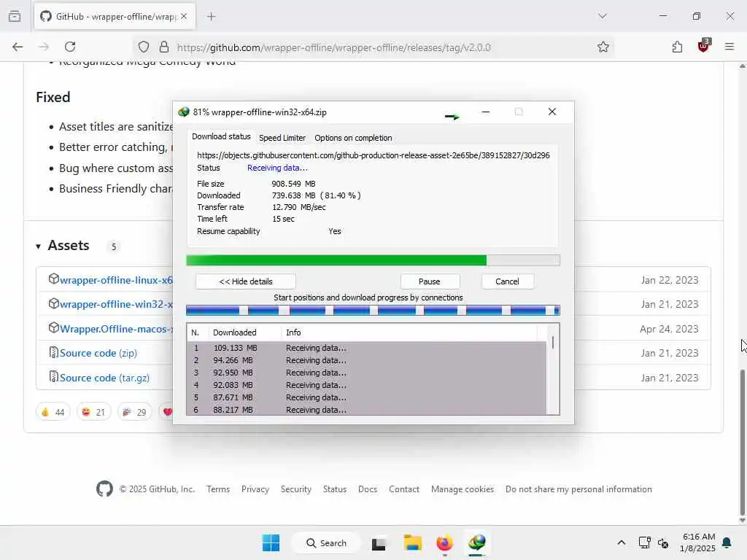Reload the GitHub page
Screen dimensions: 747x560
[70, 47]
